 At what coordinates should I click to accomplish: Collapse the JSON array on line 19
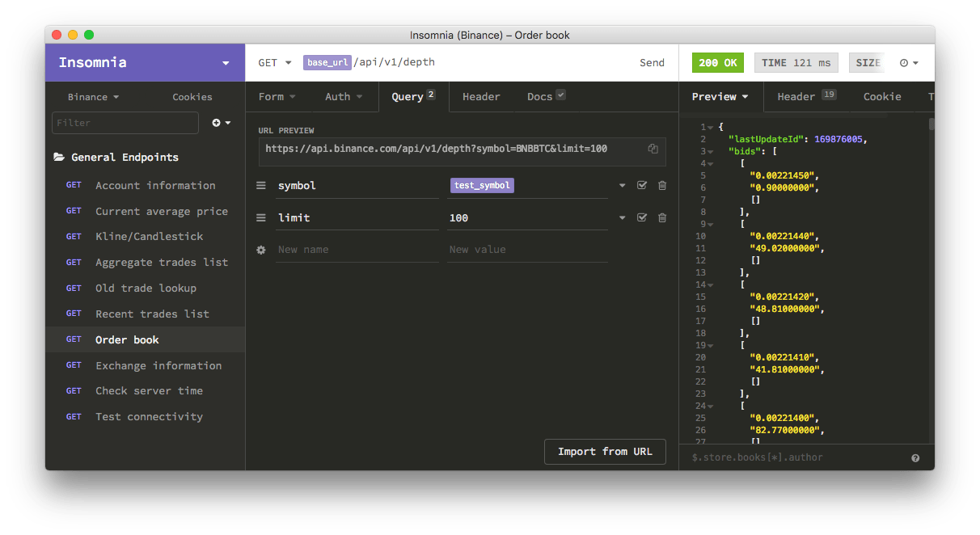(711, 345)
